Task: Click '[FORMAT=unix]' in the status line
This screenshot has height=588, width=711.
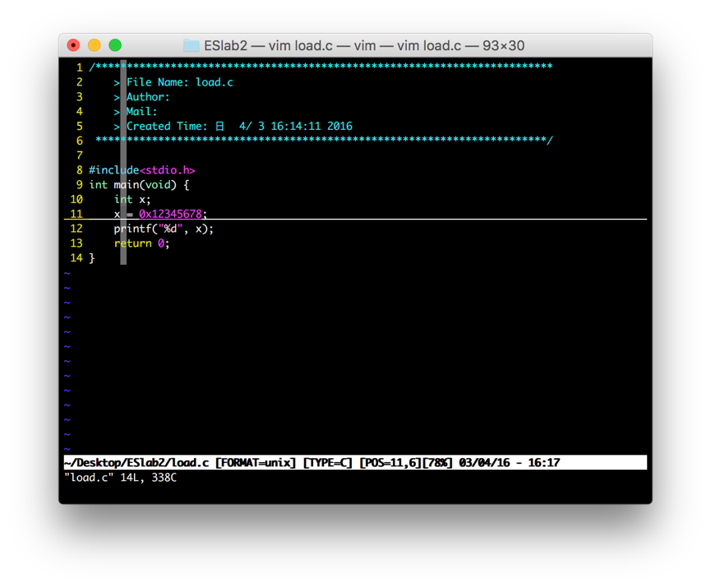Action: pyautogui.click(x=256, y=462)
